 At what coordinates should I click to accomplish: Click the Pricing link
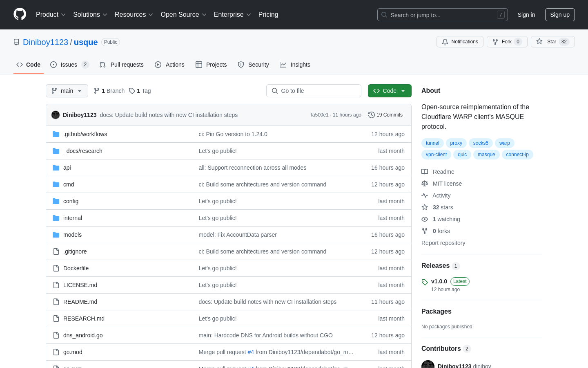[268, 14]
